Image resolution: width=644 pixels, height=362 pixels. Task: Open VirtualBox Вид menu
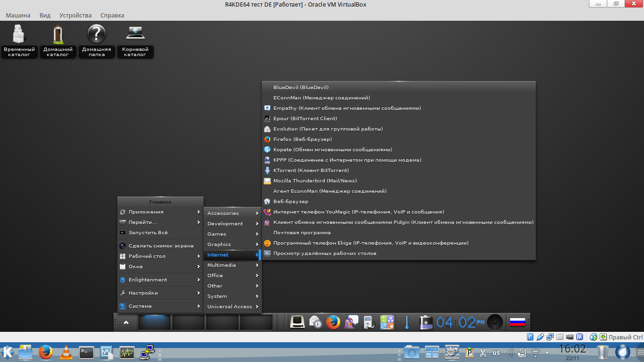pos(45,15)
